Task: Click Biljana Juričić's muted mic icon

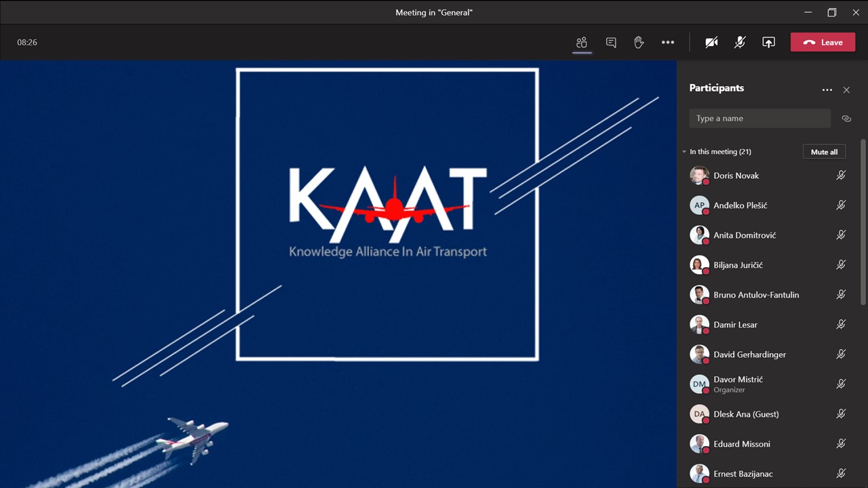Action: 841,264
